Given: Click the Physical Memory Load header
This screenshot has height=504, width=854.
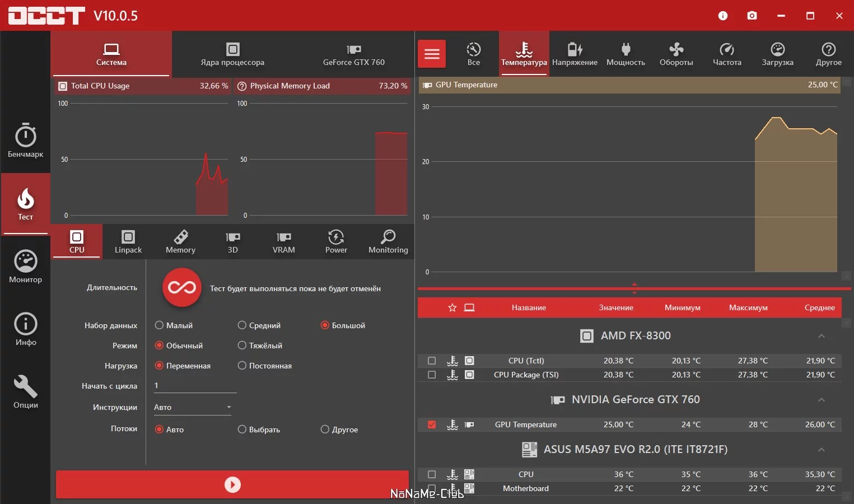Looking at the screenshot, I should 322,86.
